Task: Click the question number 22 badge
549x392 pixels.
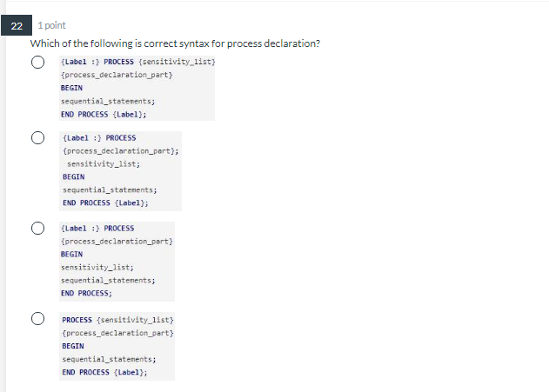Action: coord(17,25)
